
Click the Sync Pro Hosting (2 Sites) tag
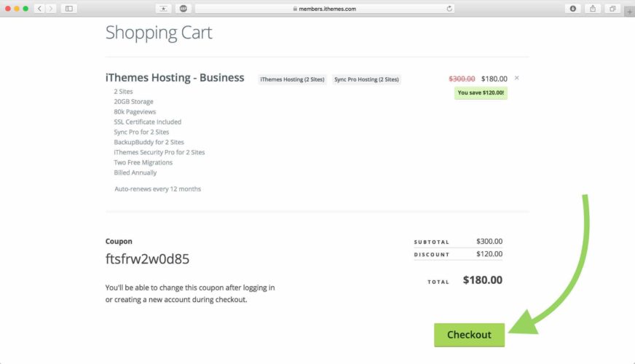tap(366, 79)
